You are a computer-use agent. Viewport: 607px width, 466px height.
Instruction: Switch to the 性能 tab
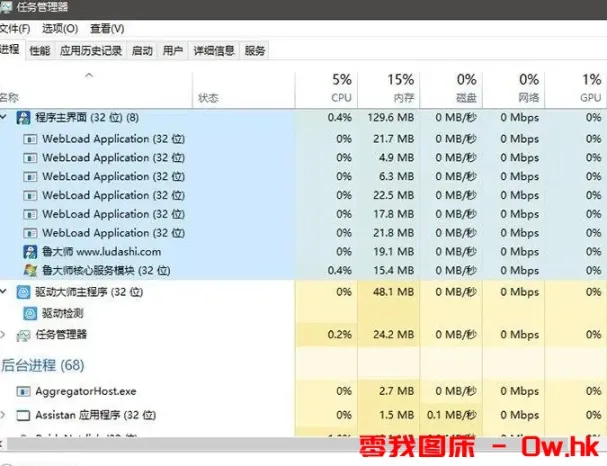[39, 50]
